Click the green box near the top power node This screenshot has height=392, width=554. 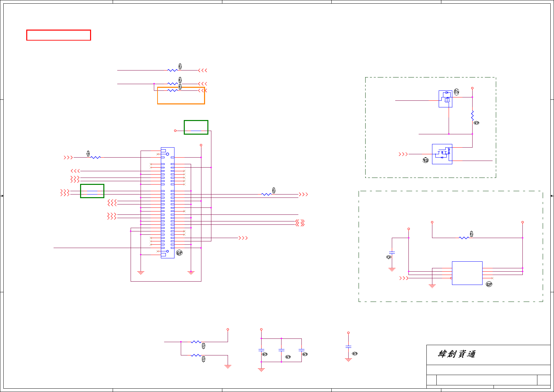click(196, 127)
